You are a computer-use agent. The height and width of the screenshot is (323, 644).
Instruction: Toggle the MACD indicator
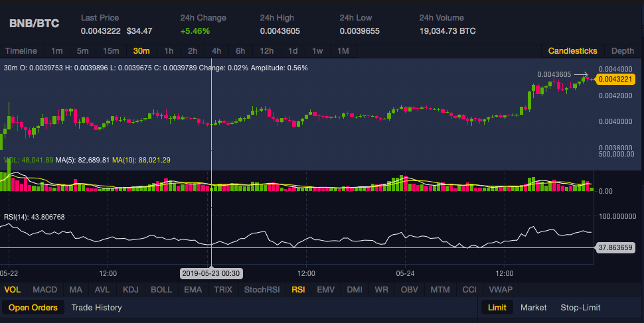[44, 289]
